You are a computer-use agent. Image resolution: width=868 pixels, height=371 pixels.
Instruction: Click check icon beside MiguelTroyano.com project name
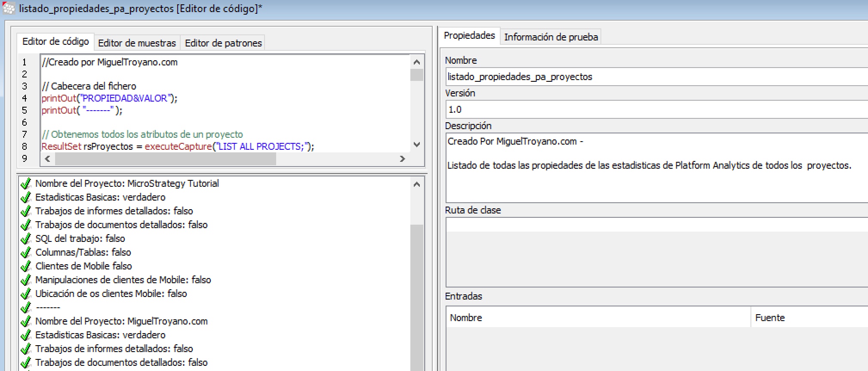[26, 321]
